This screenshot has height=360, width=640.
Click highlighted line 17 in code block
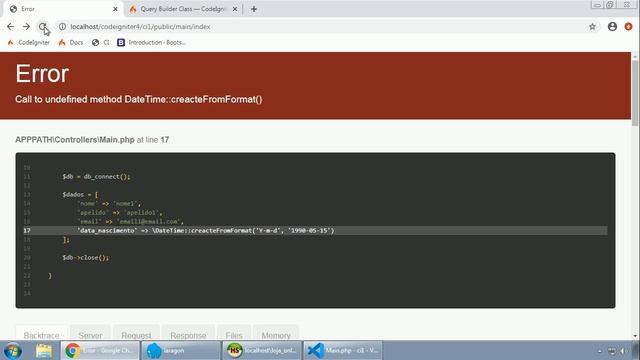315,231
